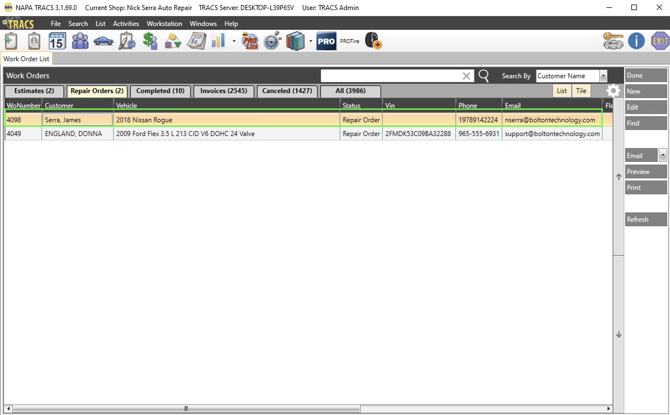Image resolution: width=670 pixels, height=415 pixels.
Task: Toggle Tile view mode
Action: pos(581,91)
